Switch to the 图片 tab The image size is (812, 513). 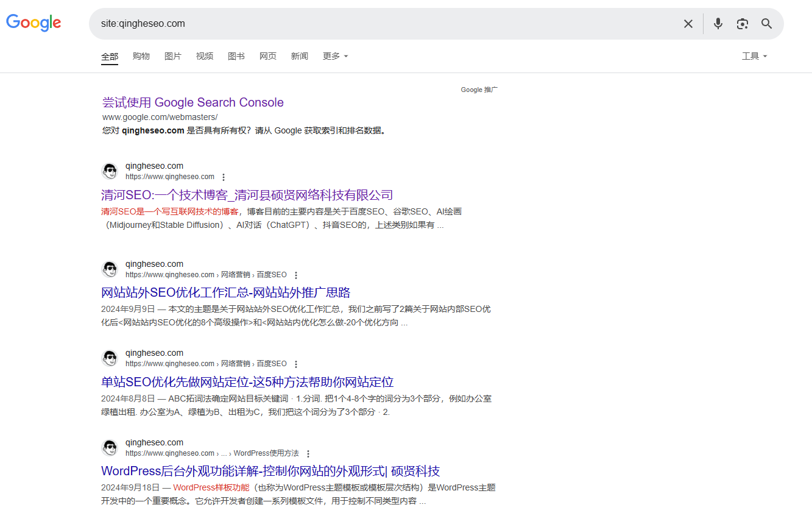(173, 56)
